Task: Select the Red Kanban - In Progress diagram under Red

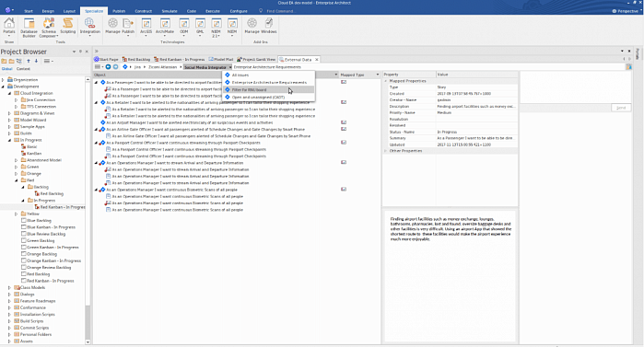Action: tap(60, 207)
